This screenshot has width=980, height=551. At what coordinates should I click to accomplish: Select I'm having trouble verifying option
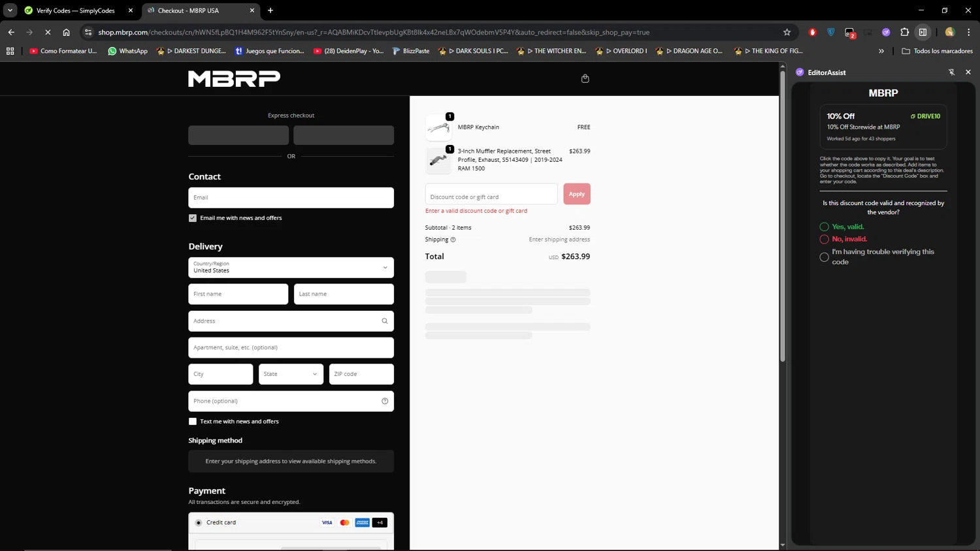[x=825, y=257]
